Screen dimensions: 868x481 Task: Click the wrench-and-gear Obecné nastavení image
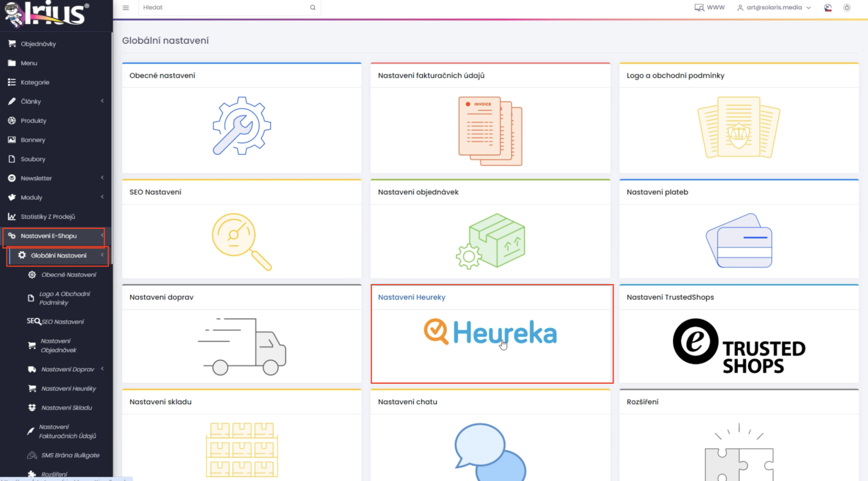[241, 126]
